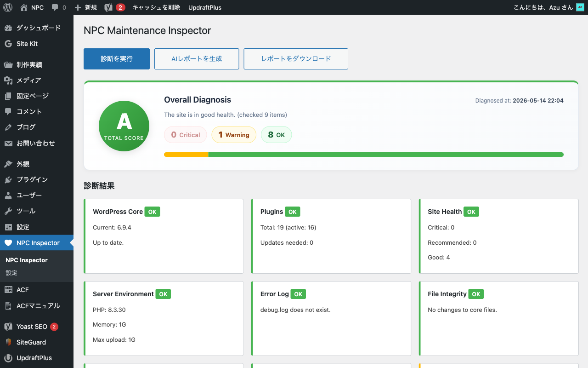Click the text 'Current: 6.9.4'
Viewport: 588px width, 368px height.
pos(112,227)
